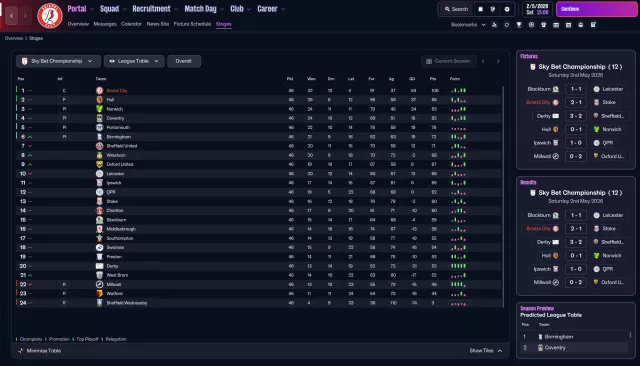The width and height of the screenshot is (640, 366).
Task: Expand the Bookmarks dropdown
Action: click(468, 24)
